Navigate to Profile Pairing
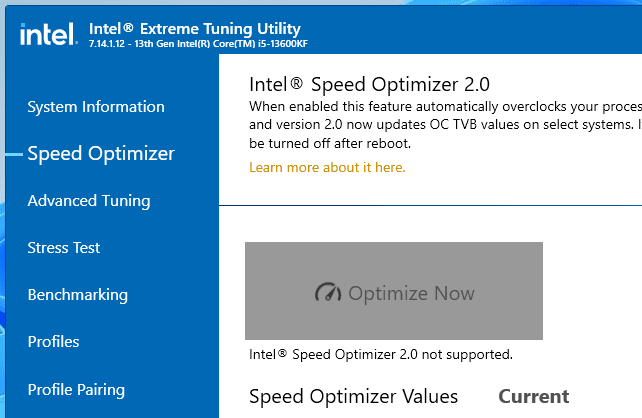 [x=76, y=389]
